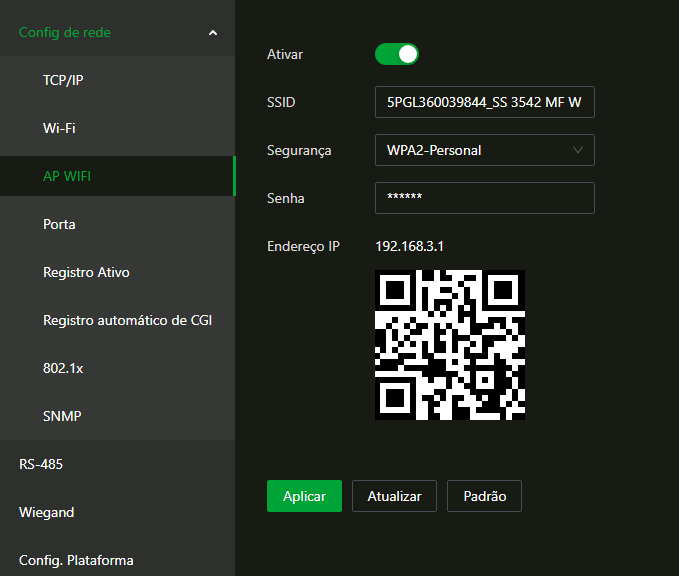Click the Segurança label

(299, 150)
